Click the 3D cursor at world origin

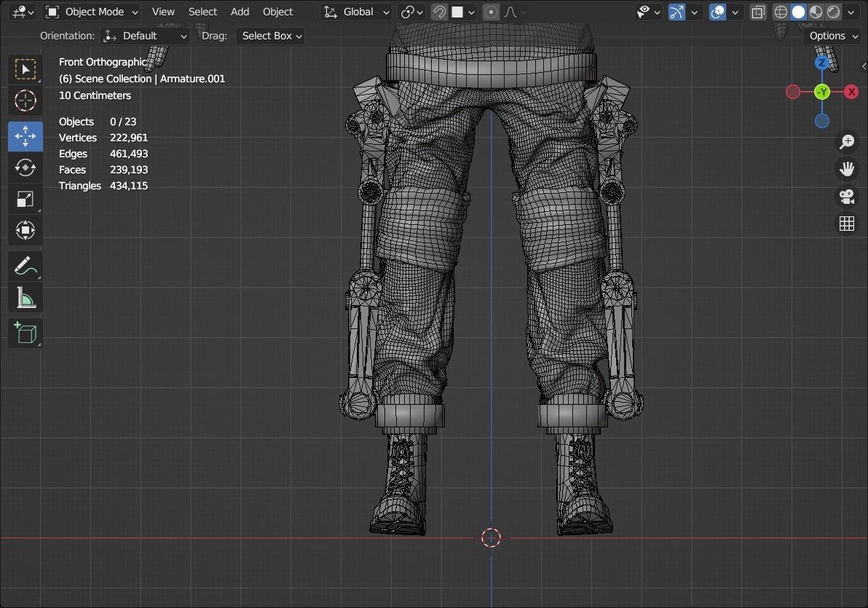(491, 537)
